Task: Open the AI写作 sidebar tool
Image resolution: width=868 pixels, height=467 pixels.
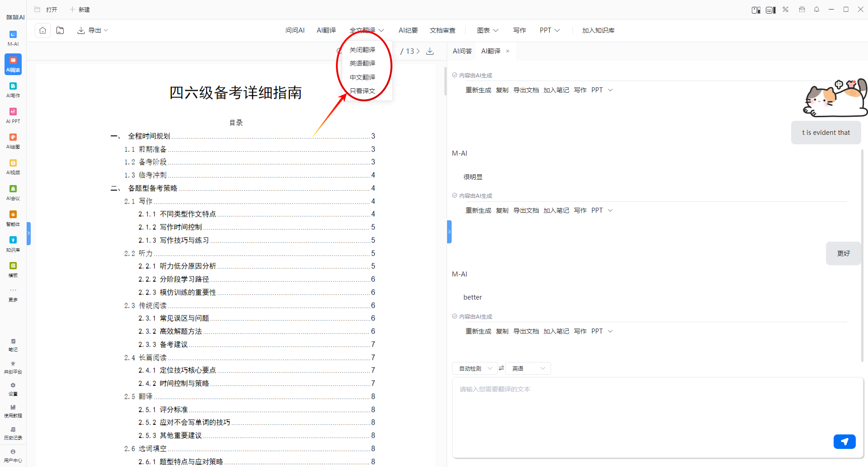Action: pos(13,90)
